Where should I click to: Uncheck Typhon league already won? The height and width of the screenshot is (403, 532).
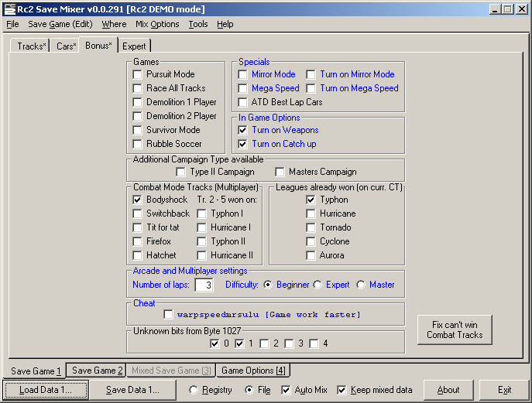(311, 200)
